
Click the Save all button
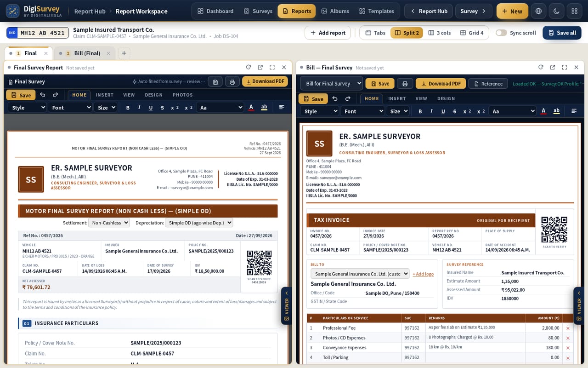[562, 33]
